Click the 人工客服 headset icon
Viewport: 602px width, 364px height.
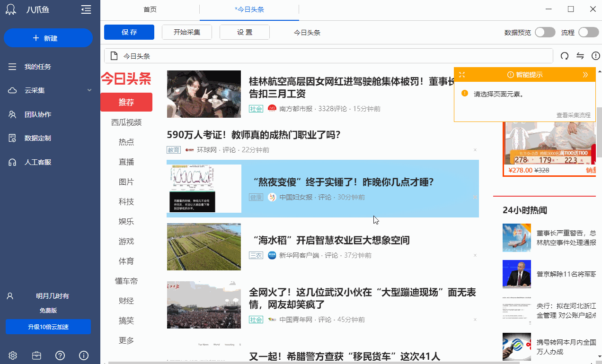click(12, 162)
